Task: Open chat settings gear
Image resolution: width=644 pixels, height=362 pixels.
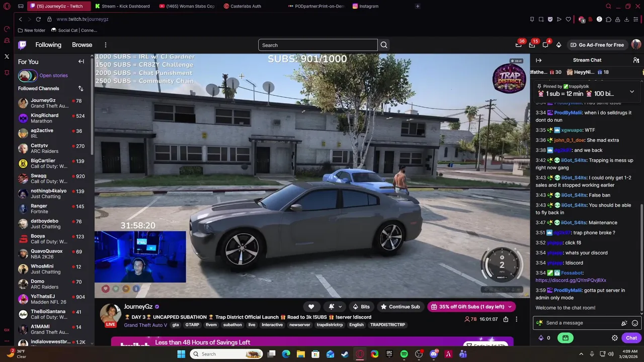Action: click(615, 338)
